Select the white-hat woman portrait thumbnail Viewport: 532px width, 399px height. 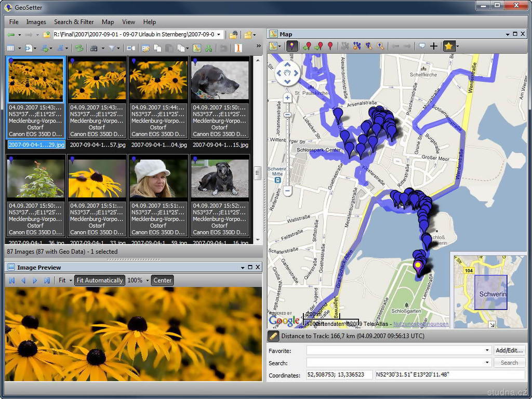pyautogui.click(x=158, y=178)
